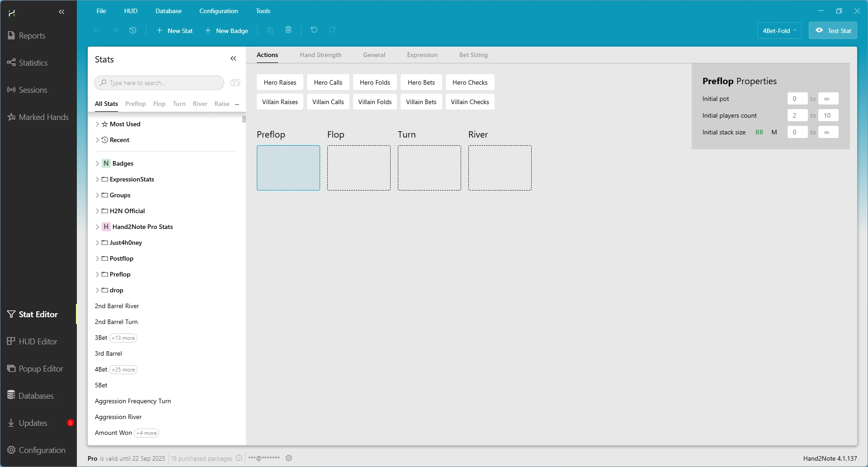The image size is (868, 467).
Task: Open the 4Bet-Fold dropdown
Action: point(779,31)
